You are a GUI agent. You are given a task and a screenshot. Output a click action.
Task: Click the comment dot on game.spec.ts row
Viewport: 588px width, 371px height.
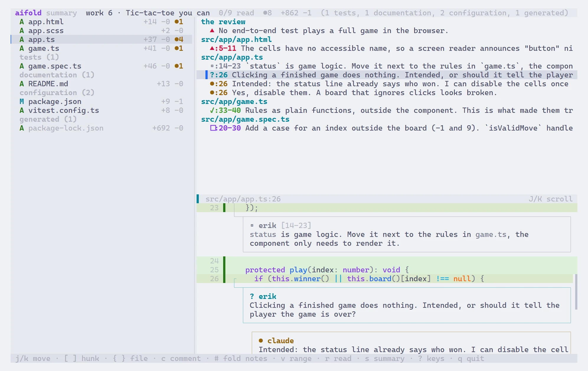[x=177, y=66]
